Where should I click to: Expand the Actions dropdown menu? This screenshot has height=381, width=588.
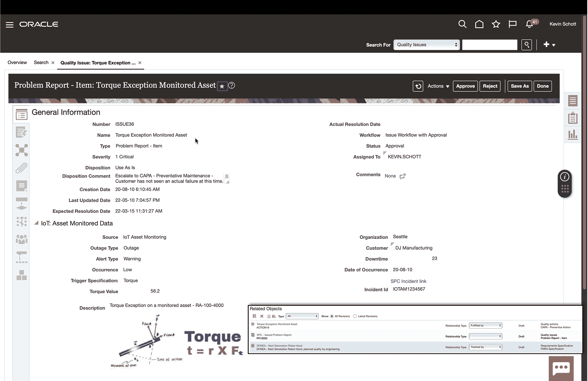click(x=438, y=86)
